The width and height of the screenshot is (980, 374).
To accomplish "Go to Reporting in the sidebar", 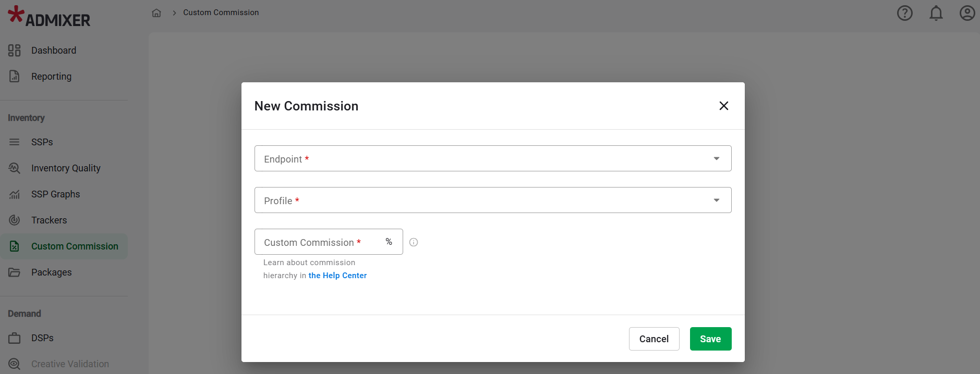I will coord(51,77).
